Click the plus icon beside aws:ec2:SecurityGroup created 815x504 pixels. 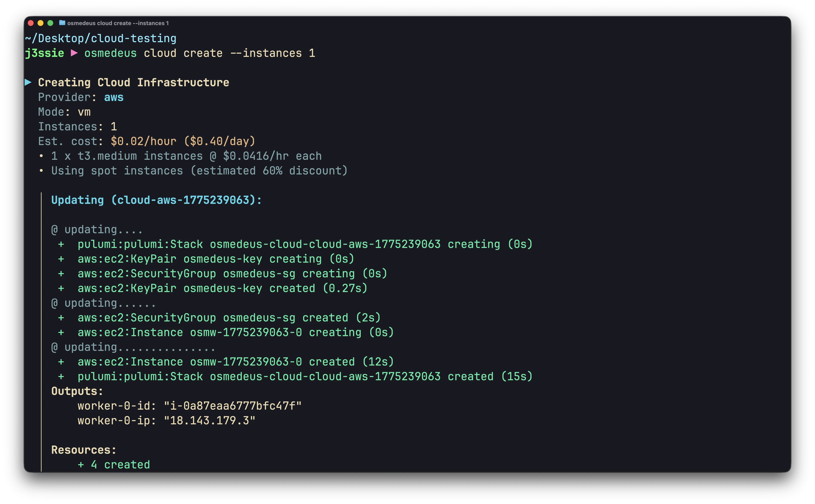coord(61,317)
